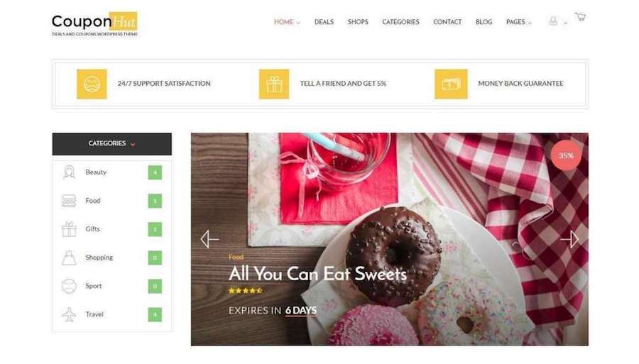This screenshot has height=364, width=639.
Task: Click the 35% discount badge
Action: tap(566, 155)
